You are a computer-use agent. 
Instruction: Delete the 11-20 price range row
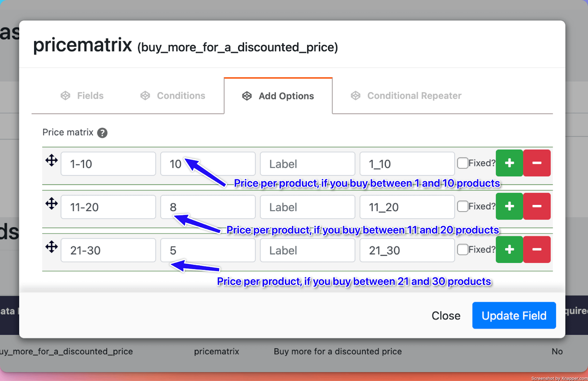click(537, 206)
